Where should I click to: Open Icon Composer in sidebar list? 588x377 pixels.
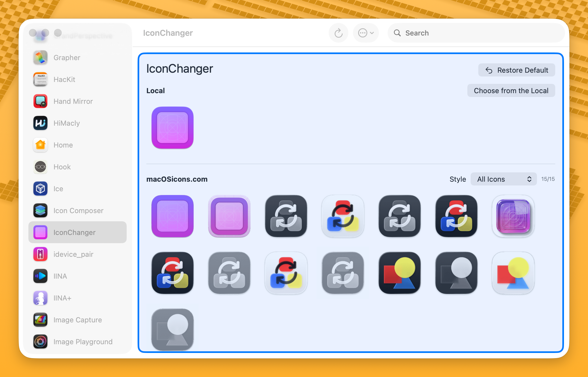(78, 211)
